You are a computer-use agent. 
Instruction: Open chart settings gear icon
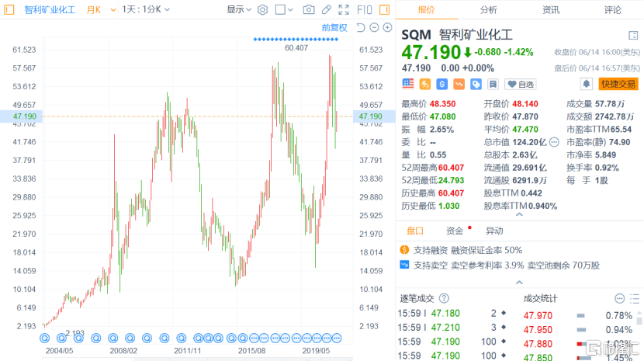tap(262, 9)
